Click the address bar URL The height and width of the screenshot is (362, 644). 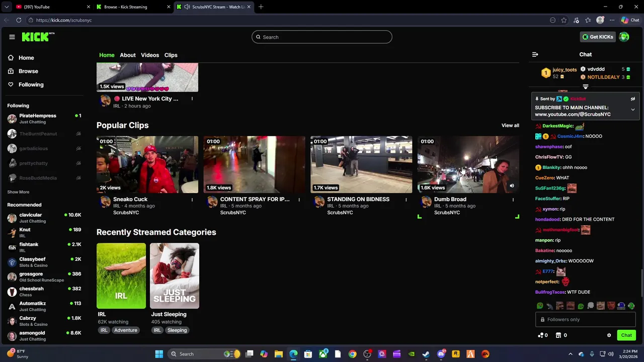pos(64,20)
